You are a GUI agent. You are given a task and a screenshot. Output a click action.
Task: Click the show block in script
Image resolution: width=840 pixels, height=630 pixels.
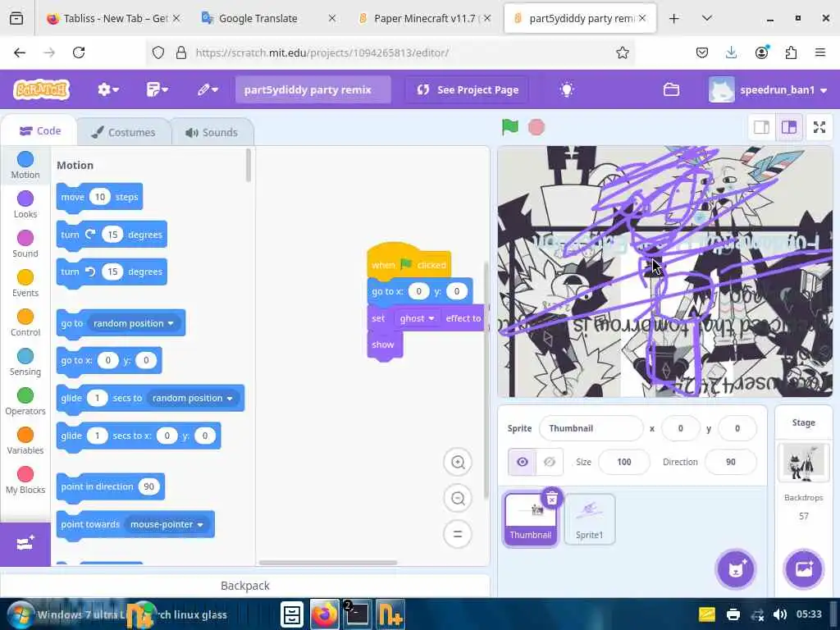point(384,345)
